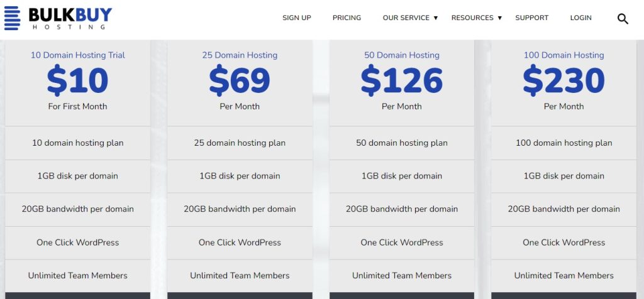The height and width of the screenshot is (299, 644).
Task: Select the 25 Domain Hosting plan title
Action: point(240,55)
